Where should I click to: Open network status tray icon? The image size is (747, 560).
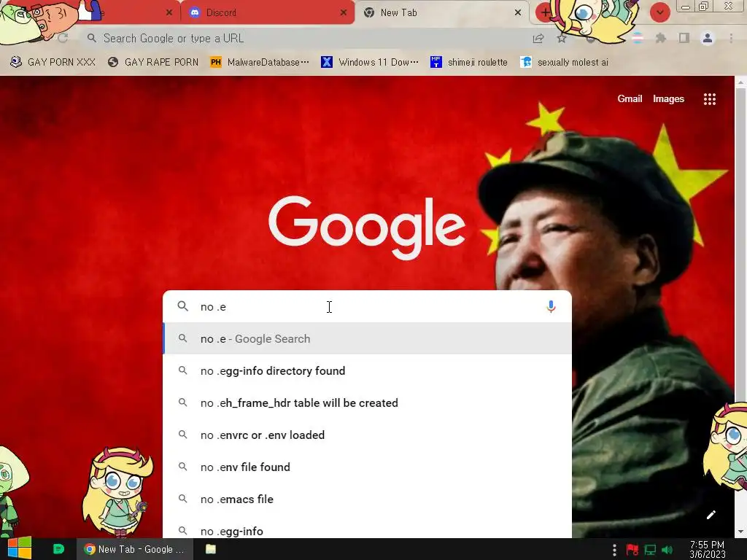tap(650, 550)
